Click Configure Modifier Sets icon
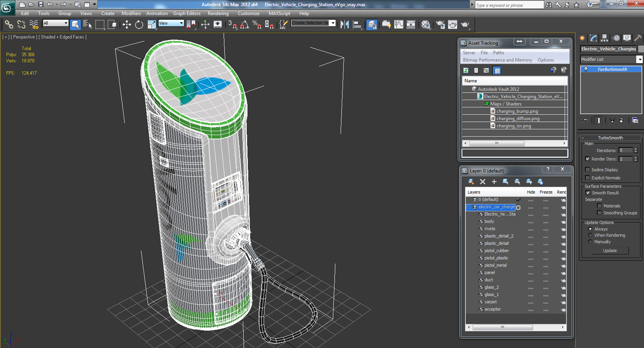Screen dimensions: 644x348 coord(635,120)
